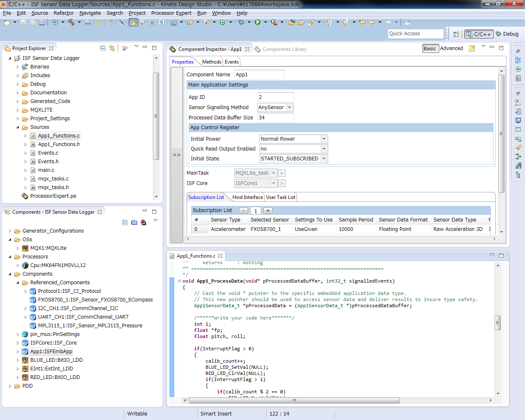Click the hammer Build icon
This screenshot has width=525, height=420.
71,22
